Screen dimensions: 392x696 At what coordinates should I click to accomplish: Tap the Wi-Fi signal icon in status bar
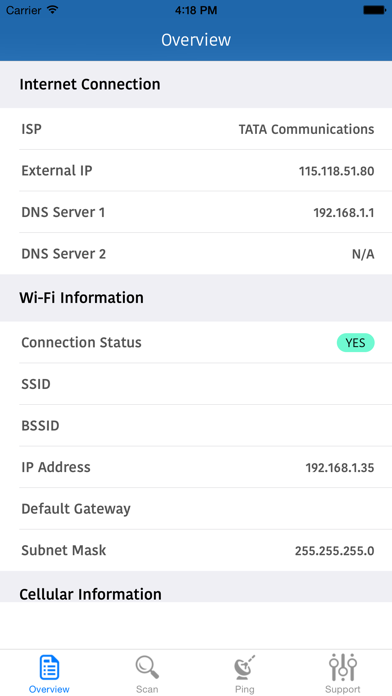tap(53, 10)
